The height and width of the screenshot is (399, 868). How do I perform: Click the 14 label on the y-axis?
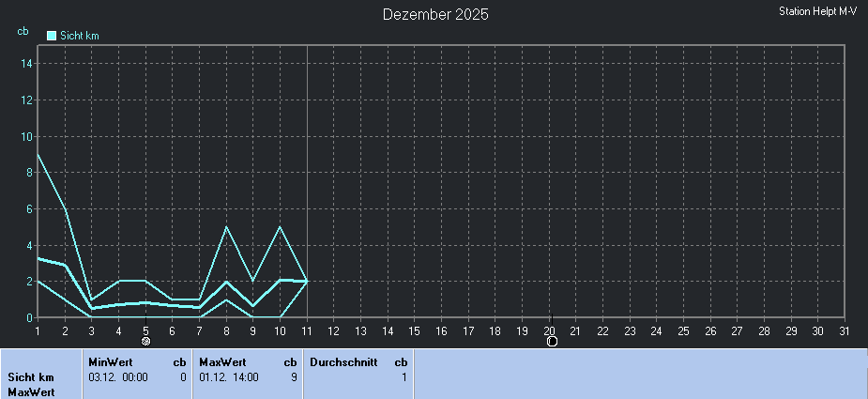coord(27,64)
